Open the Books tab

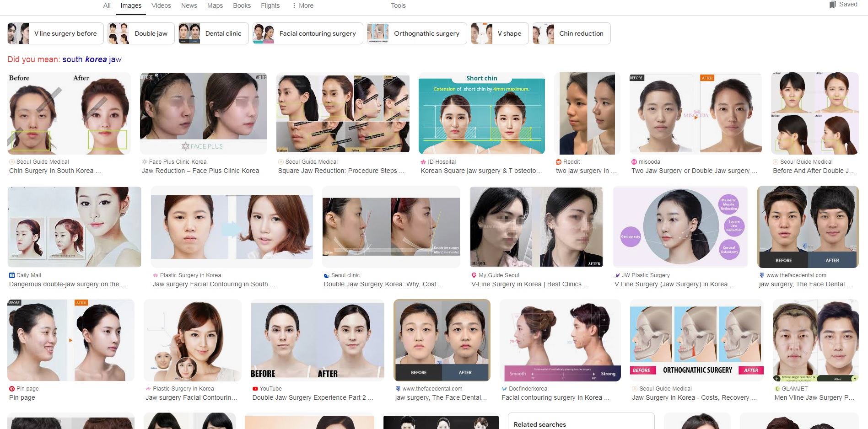[x=242, y=5]
